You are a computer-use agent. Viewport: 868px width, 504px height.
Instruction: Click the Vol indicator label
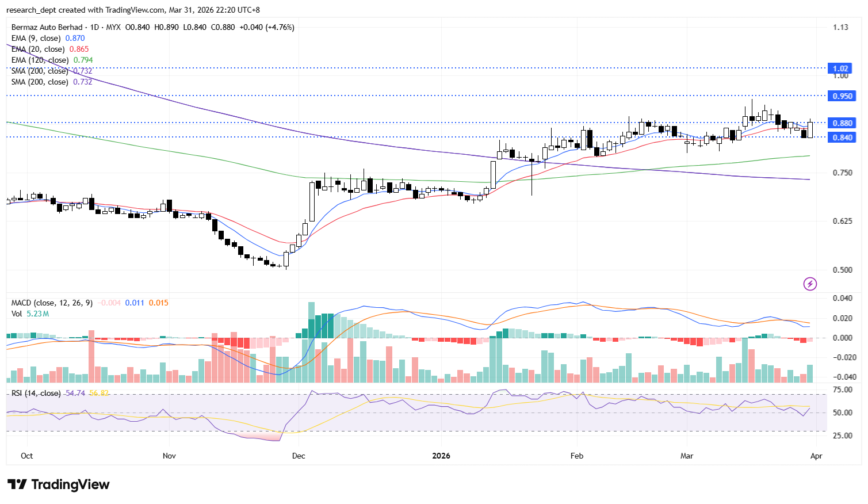coord(17,314)
